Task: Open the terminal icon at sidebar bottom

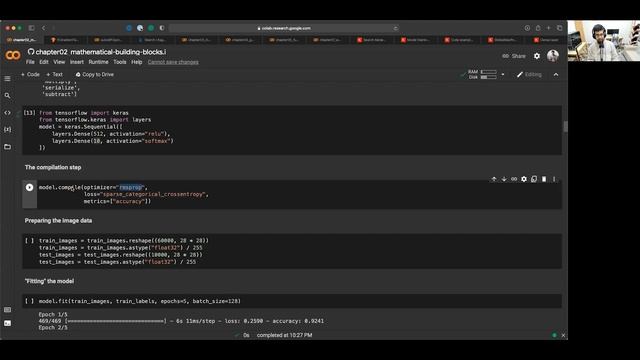Action: coord(7,323)
